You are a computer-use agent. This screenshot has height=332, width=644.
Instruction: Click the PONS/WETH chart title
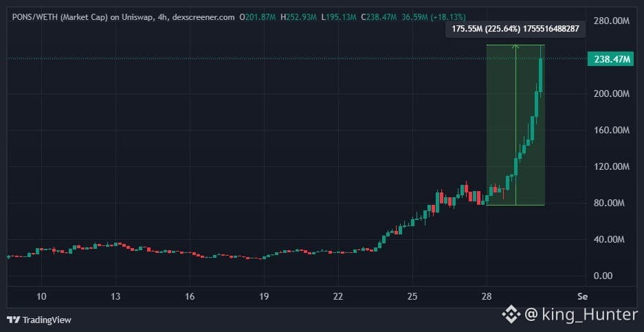pos(123,17)
